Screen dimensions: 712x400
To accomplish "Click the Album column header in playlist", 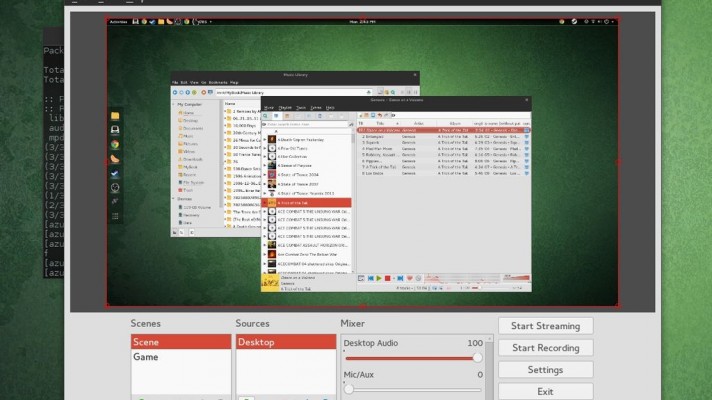I will pyautogui.click(x=455, y=123).
